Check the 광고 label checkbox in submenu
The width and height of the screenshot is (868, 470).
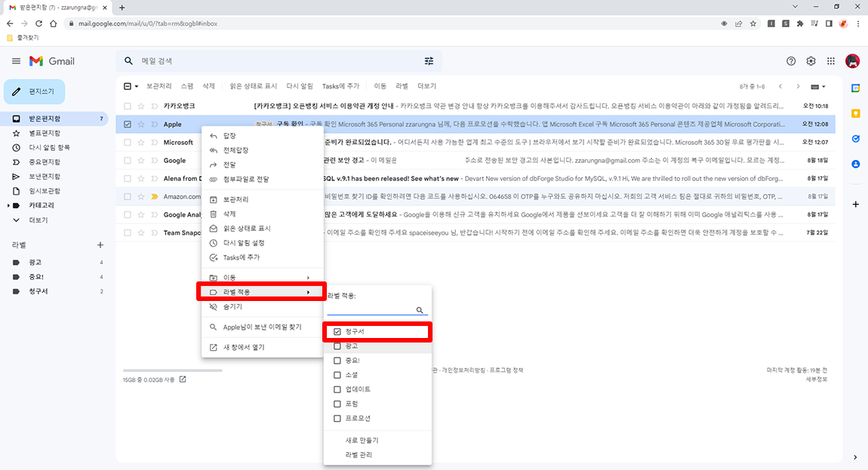click(x=337, y=346)
